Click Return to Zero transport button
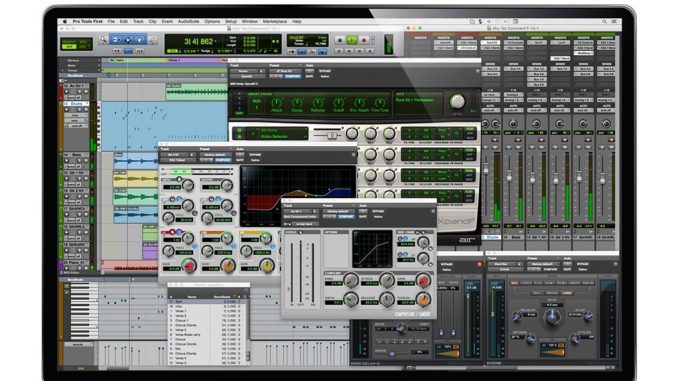678x381 pixels. (339, 51)
